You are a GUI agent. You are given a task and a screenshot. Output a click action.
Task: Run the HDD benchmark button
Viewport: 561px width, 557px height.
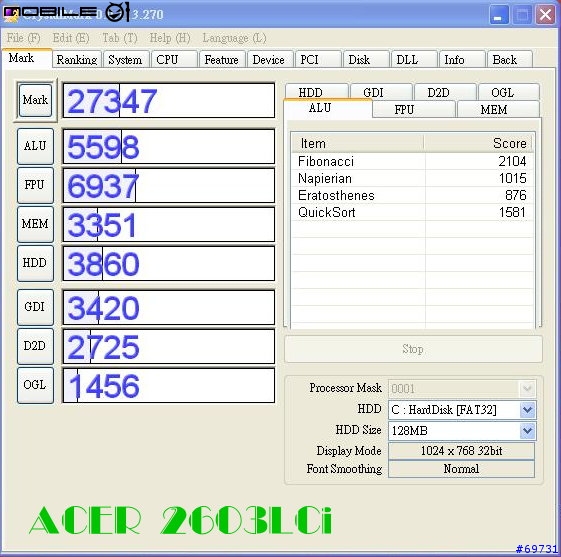35,263
